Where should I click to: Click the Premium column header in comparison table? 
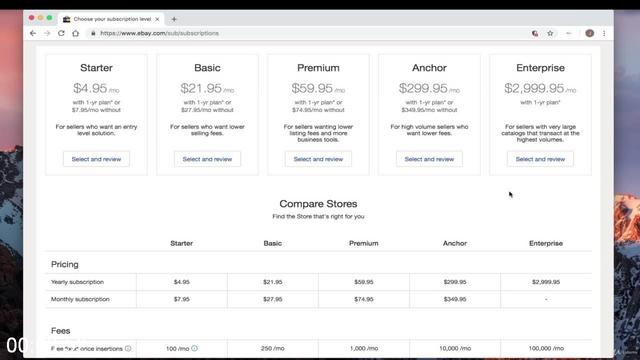[364, 243]
